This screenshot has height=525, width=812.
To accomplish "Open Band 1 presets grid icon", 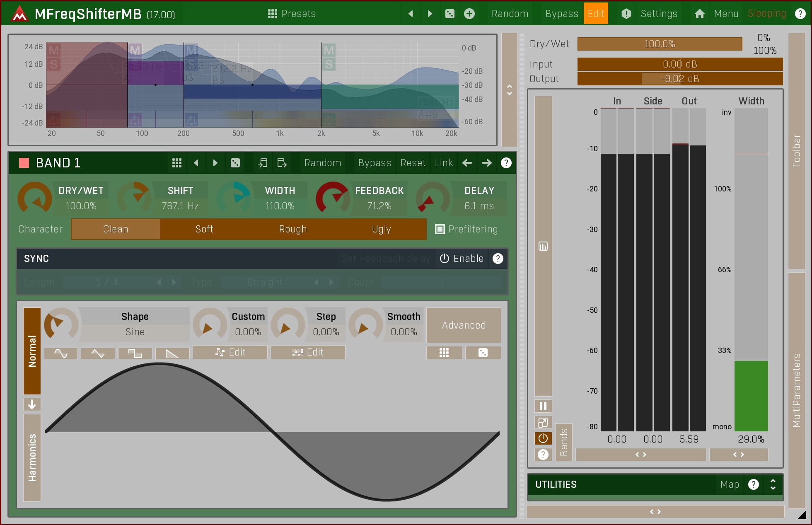I will click(x=176, y=163).
